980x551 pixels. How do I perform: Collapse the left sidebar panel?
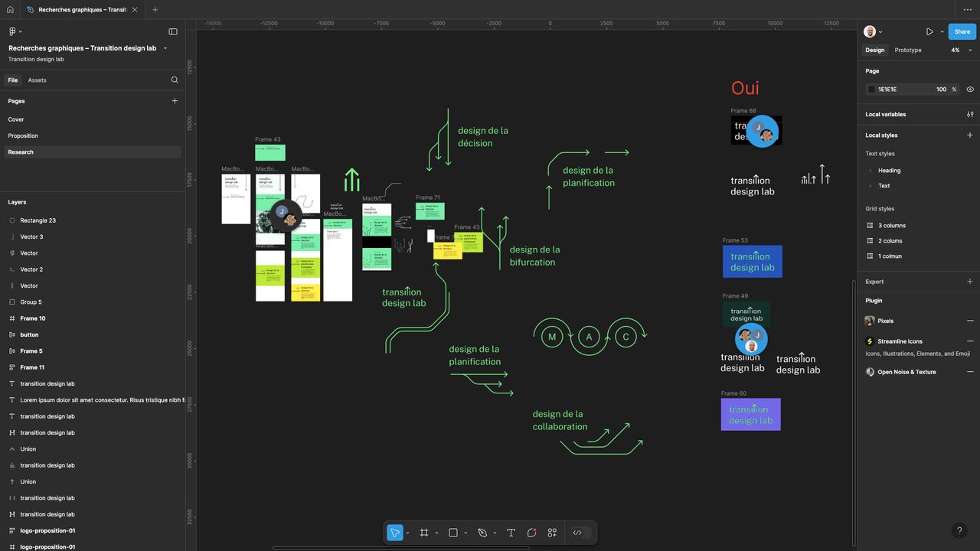[173, 31]
